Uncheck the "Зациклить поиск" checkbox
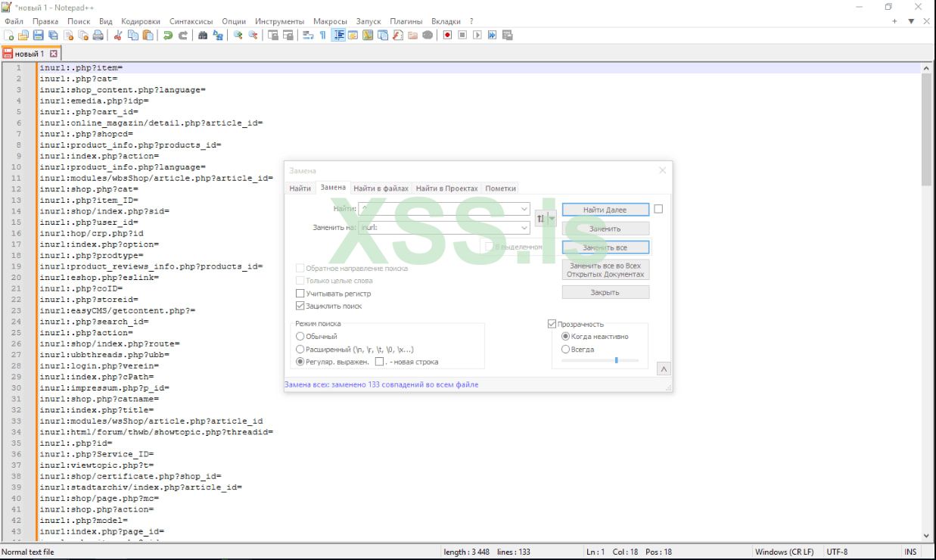Image resolution: width=936 pixels, height=560 pixels. 300,306
